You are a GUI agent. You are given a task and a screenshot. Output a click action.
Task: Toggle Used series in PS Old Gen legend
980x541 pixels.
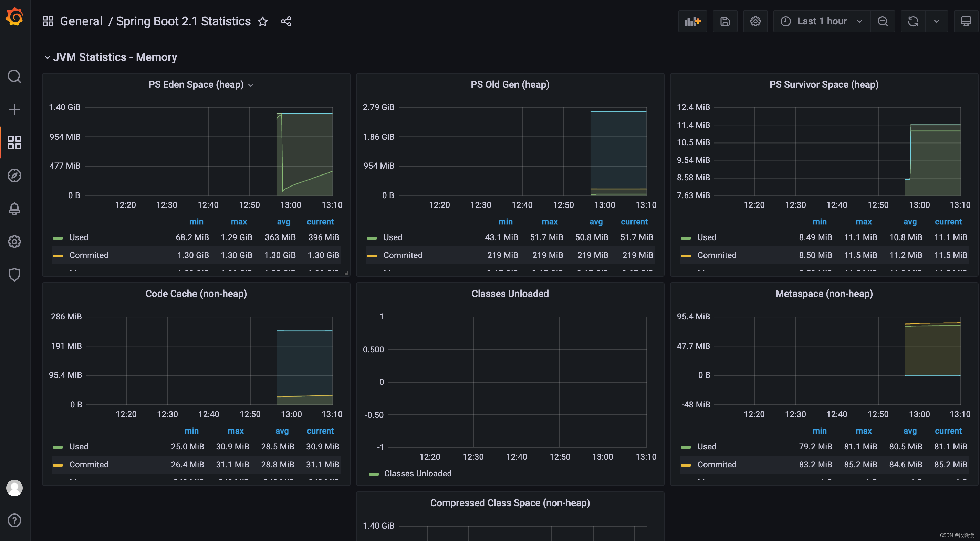[393, 237]
